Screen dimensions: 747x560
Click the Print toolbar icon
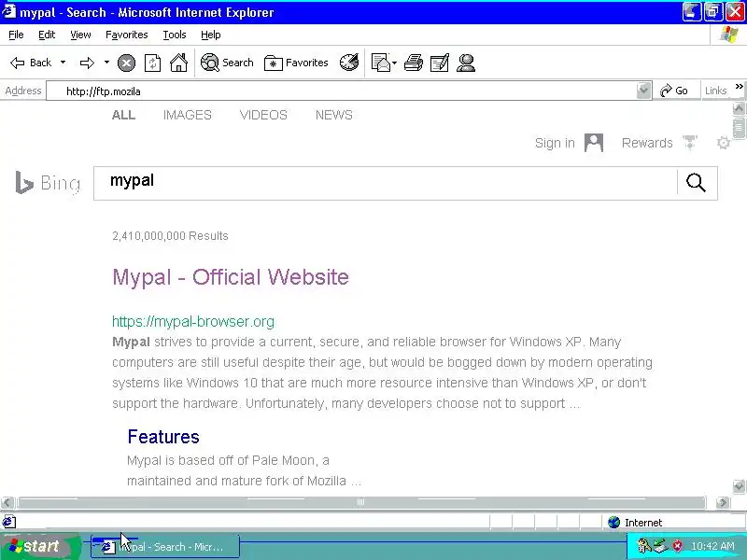tap(413, 63)
